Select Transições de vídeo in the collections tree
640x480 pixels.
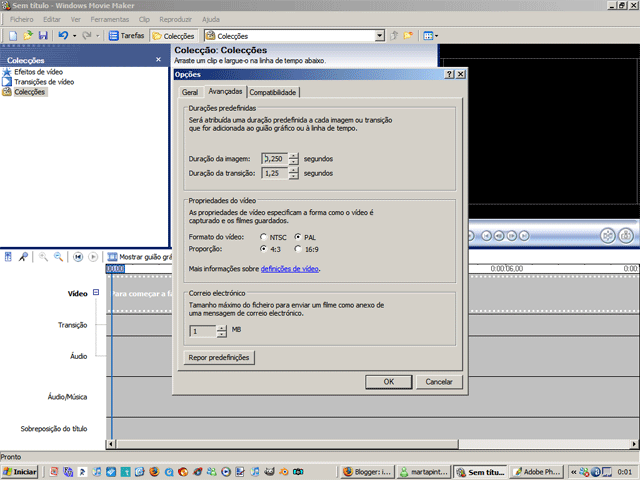(44, 82)
